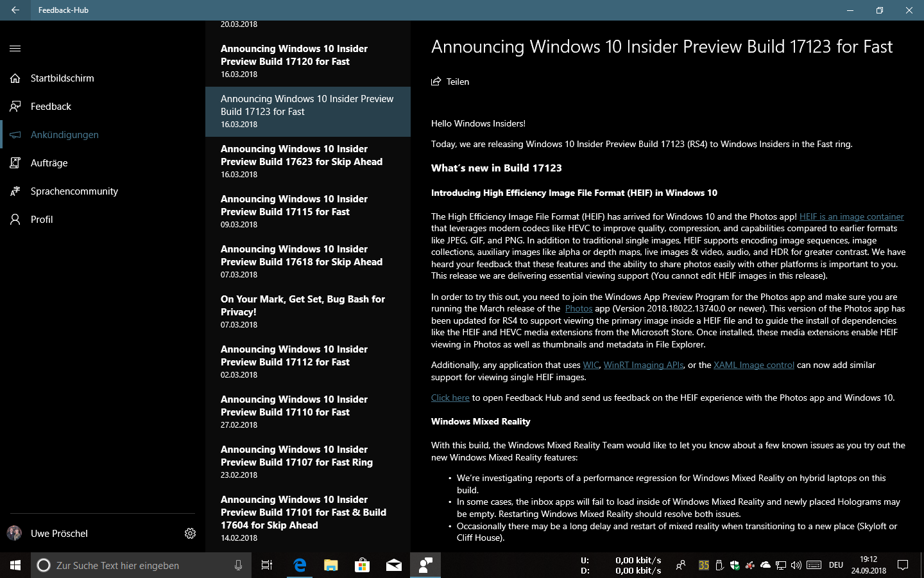The height and width of the screenshot is (578, 924).
Task: Open announcement Build 17623 for Skip Ahead
Action: [x=308, y=162]
